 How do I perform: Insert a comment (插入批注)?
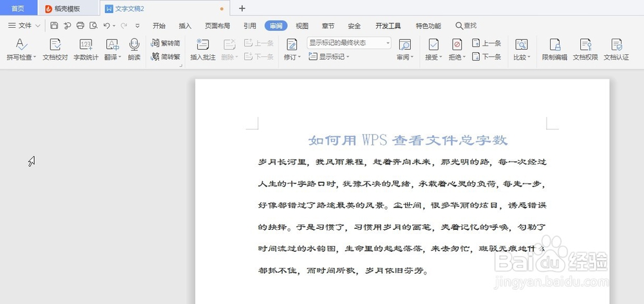click(203, 50)
